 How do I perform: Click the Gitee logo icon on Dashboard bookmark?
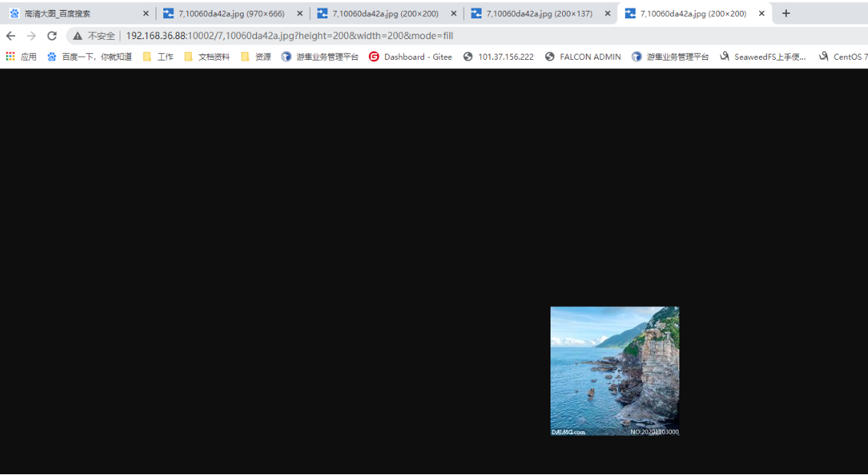(x=374, y=56)
